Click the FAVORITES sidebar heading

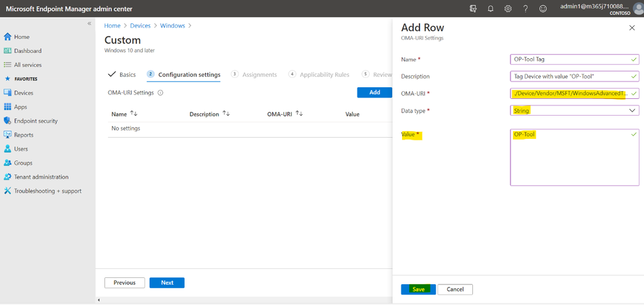click(x=25, y=79)
